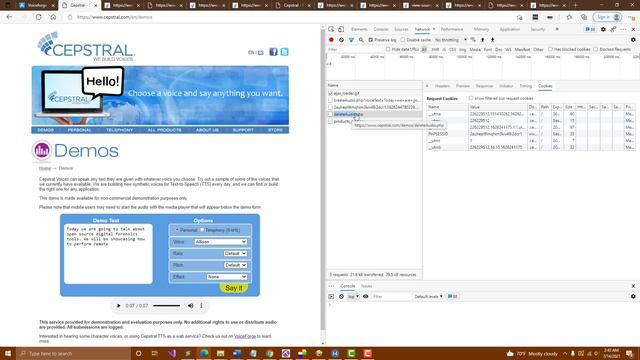Click the DevTools inspect element picker icon
This screenshot has width=640, height=360.
click(x=331, y=29)
